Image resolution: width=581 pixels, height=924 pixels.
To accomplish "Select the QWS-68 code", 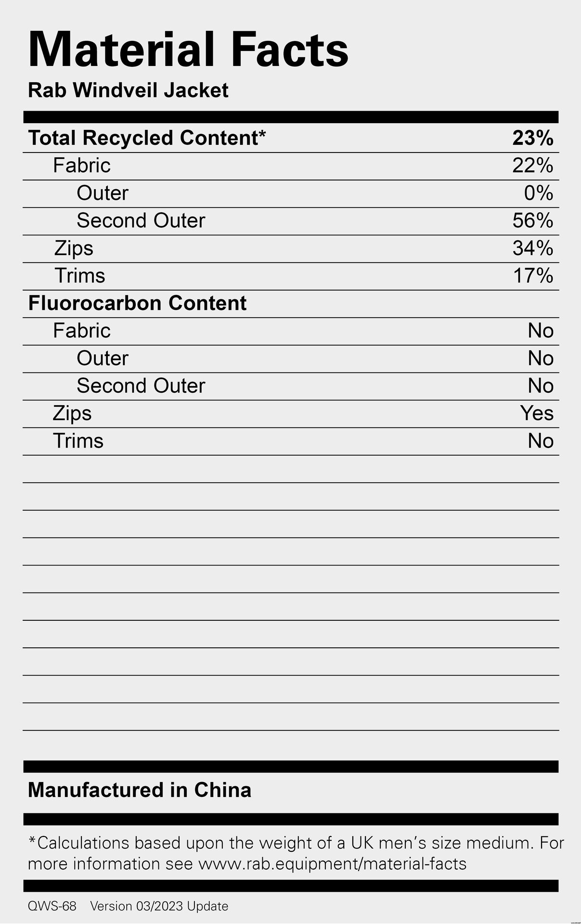I will point(52,906).
